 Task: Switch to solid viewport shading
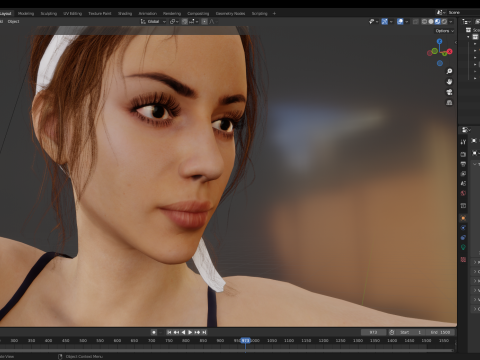click(x=431, y=21)
